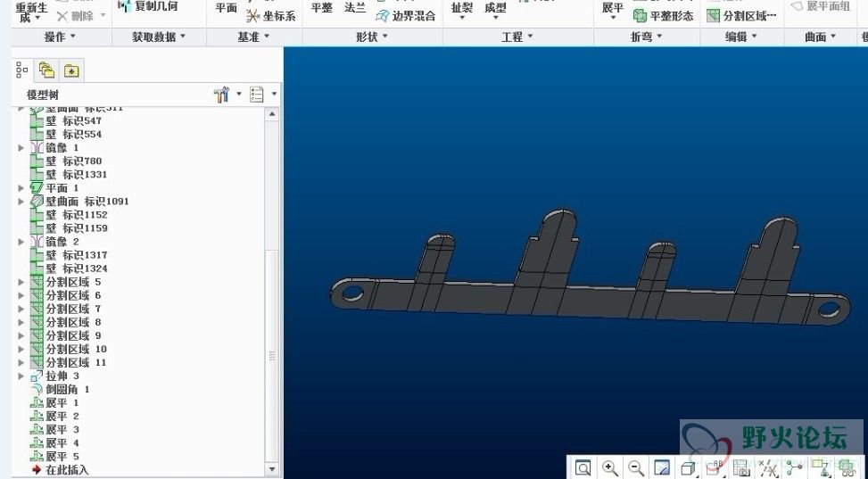
Task: Open the 扯裂 rip tool
Action: [462, 11]
